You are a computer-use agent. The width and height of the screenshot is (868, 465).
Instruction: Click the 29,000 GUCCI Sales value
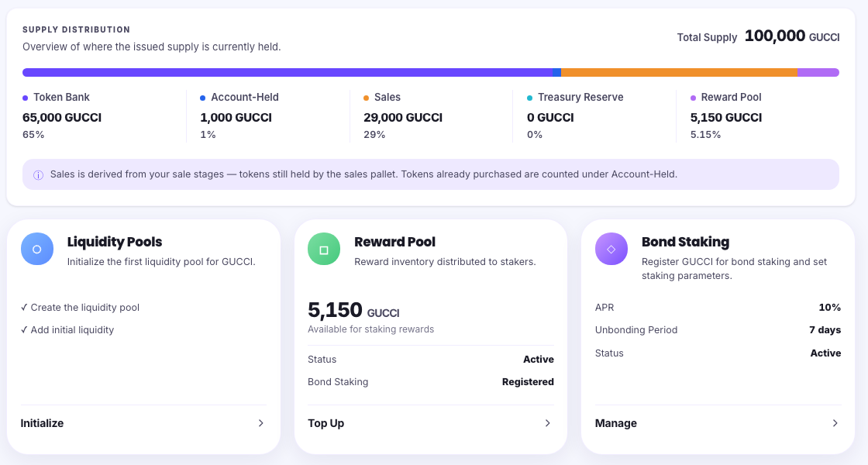(403, 117)
